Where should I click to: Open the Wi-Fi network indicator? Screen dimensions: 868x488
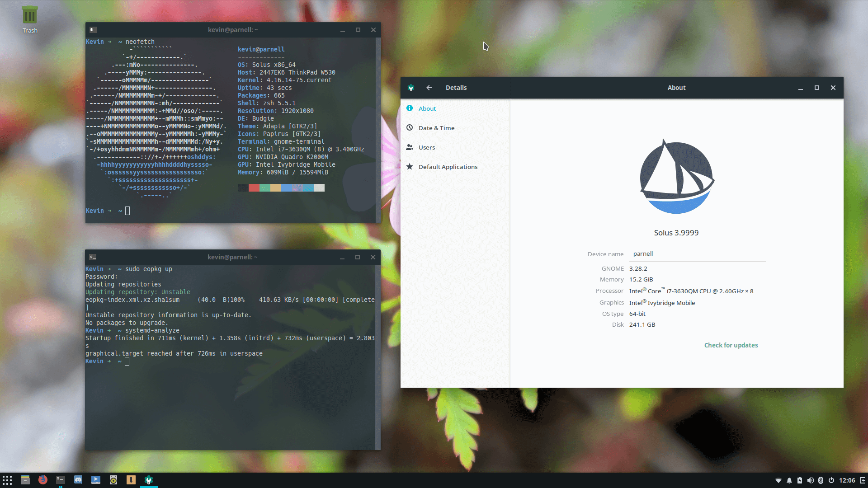pos(778,480)
